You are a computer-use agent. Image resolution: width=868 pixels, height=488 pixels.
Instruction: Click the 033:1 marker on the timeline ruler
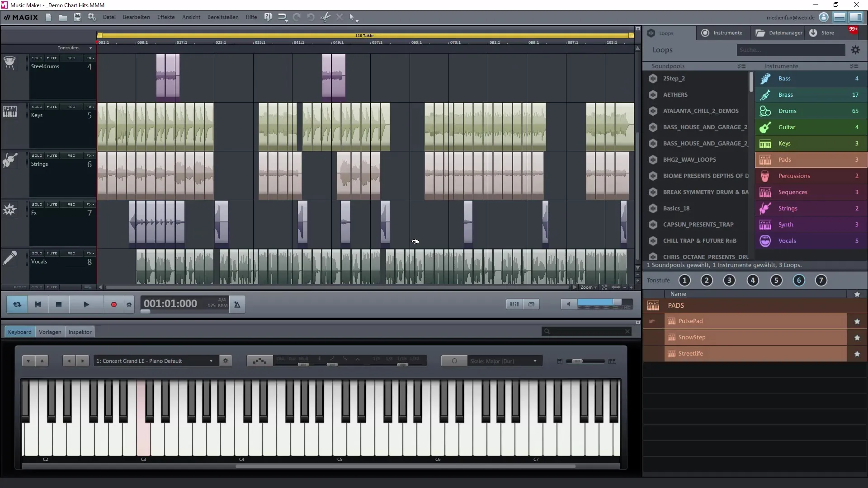[260, 42]
